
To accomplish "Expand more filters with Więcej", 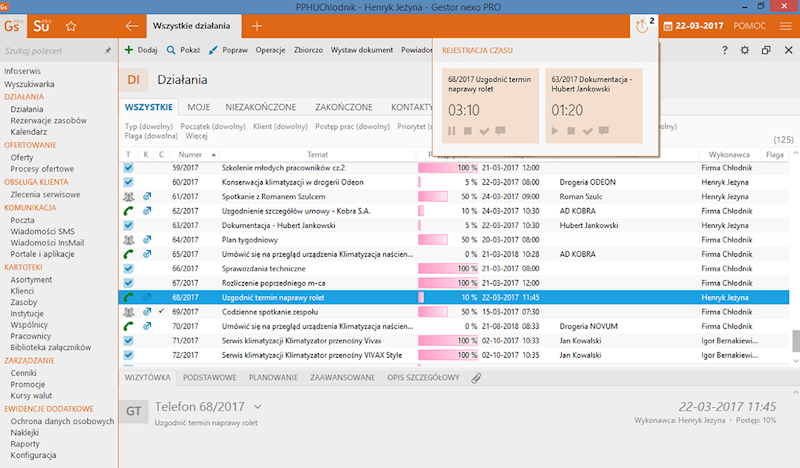I will [x=196, y=136].
